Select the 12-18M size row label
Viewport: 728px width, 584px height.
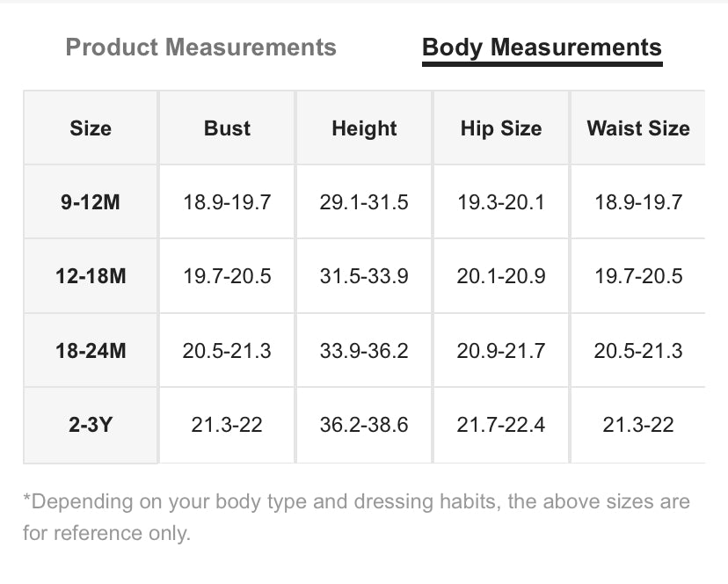[x=91, y=276]
